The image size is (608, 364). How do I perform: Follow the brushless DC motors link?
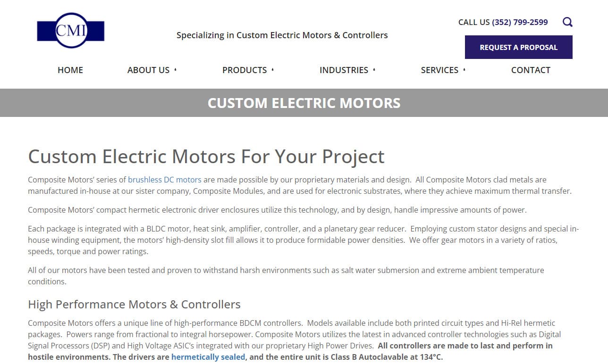click(164, 180)
